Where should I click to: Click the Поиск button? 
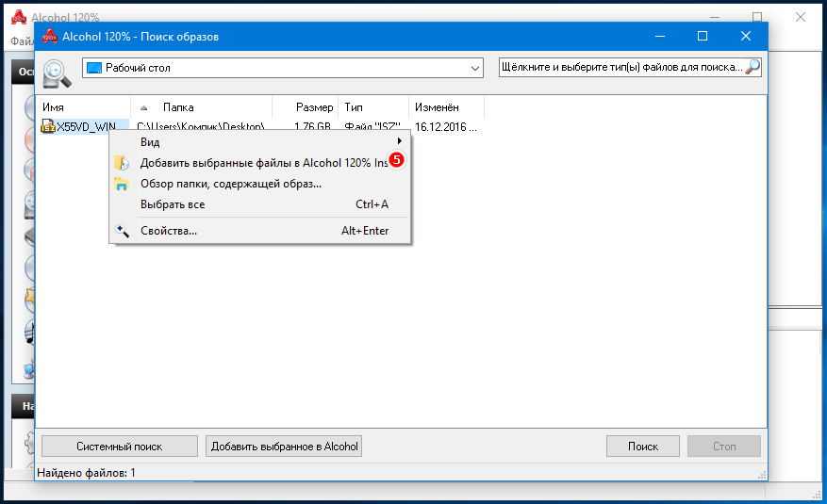pyautogui.click(x=643, y=447)
